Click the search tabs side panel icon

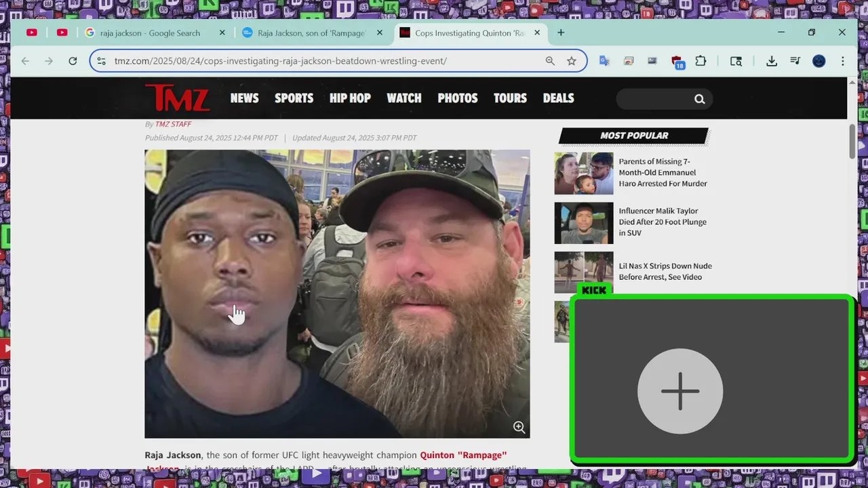(x=736, y=61)
